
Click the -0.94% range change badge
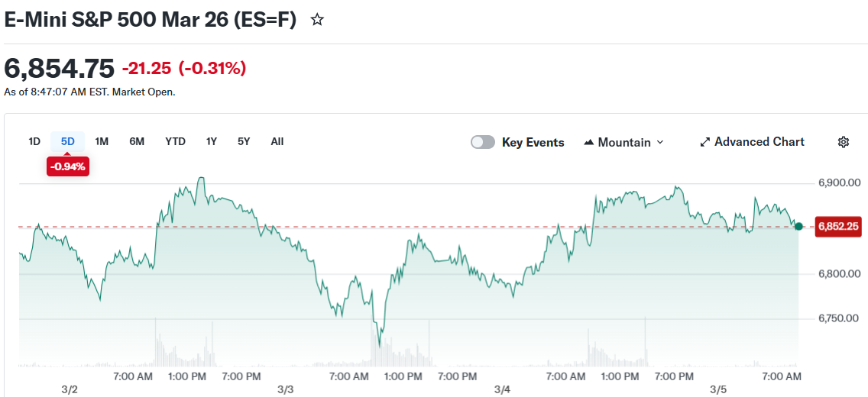click(x=67, y=166)
